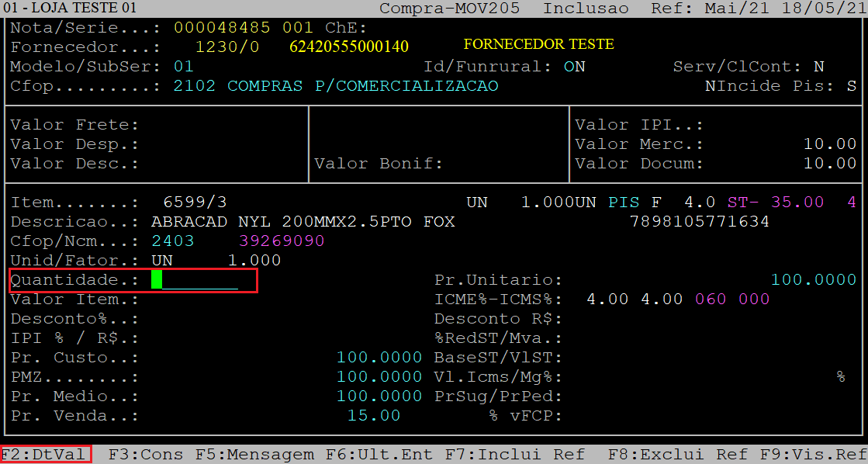
Task: Select the Nota/Serie number 000048485
Action: click(222, 28)
